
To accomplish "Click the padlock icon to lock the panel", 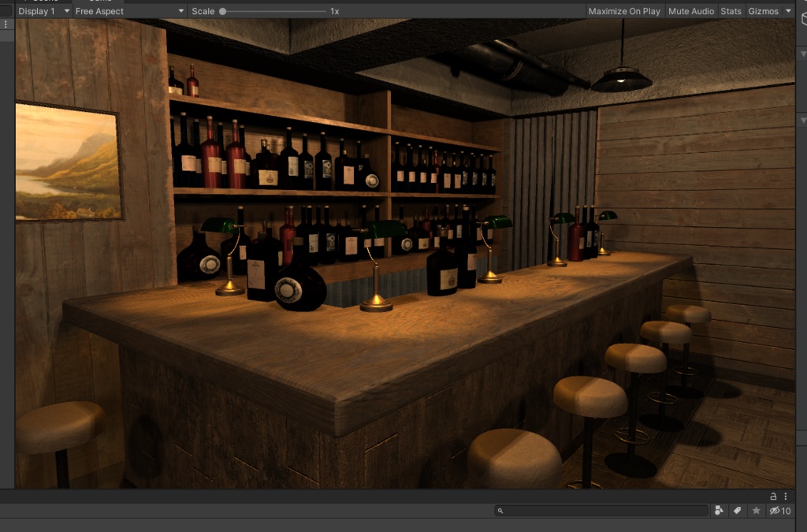I will pyautogui.click(x=774, y=497).
